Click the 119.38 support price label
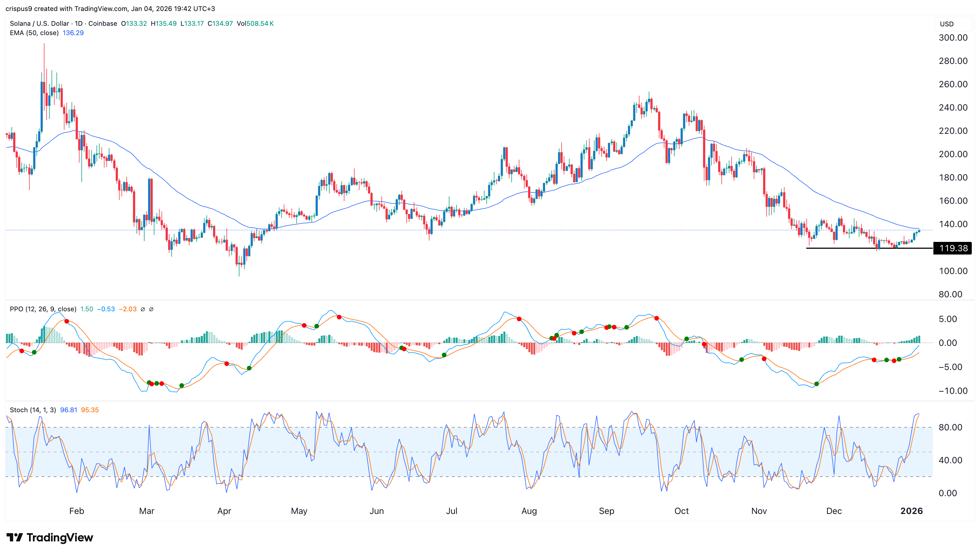The width and height of the screenshot is (980, 554). tap(953, 248)
